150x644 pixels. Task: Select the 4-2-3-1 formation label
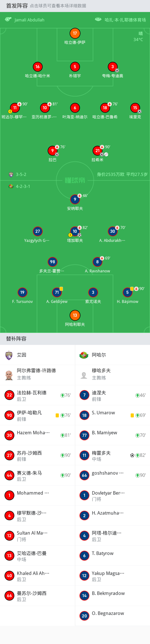pyautogui.click(x=23, y=186)
